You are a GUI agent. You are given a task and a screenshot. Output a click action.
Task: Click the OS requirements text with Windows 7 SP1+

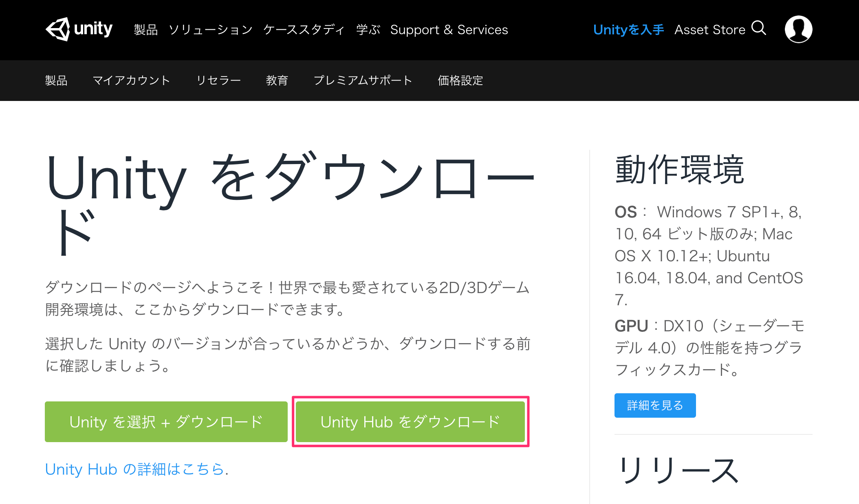tap(709, 256)
